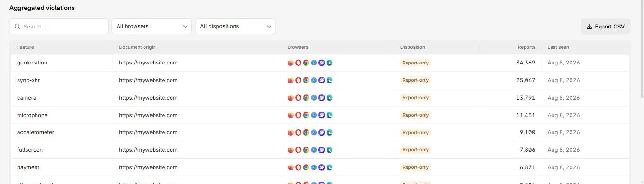Open the All browsers filter dropdown
This screenshot has width=644, height=184.
coord(152,27)
